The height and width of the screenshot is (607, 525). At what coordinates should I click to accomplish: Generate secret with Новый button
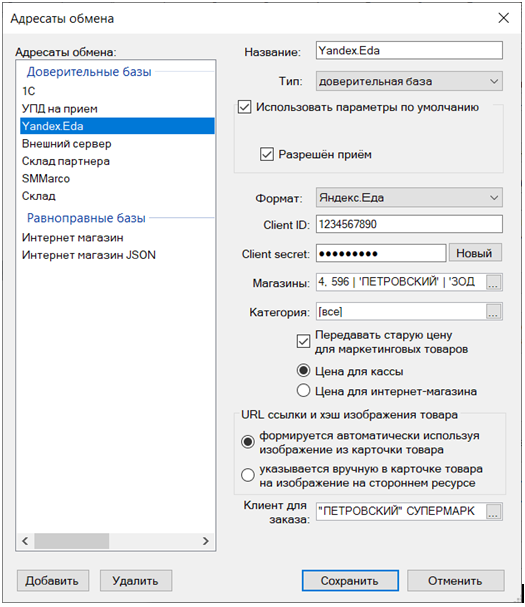coord(475,253)
